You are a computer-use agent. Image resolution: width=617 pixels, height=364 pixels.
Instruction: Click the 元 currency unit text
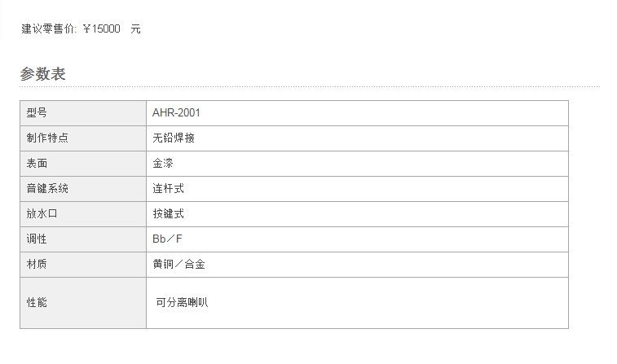[x=136, y=29]
